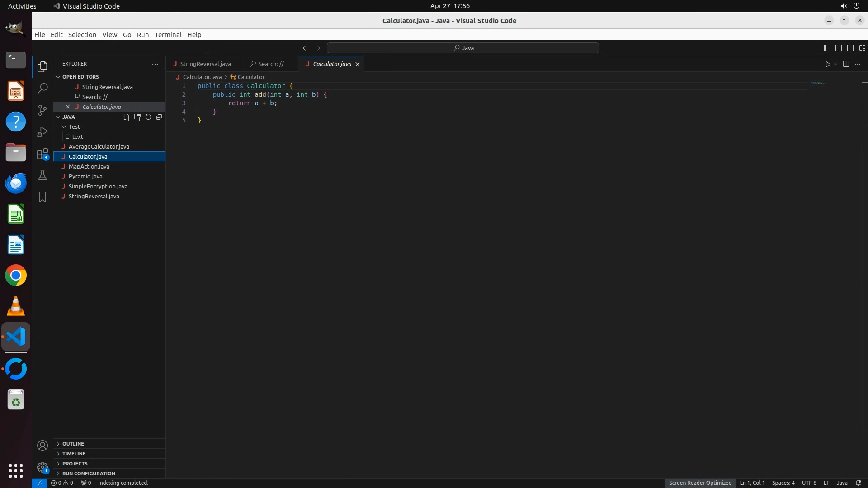
Task: Open the Search view in activity bar
Action: coord(42,89)
